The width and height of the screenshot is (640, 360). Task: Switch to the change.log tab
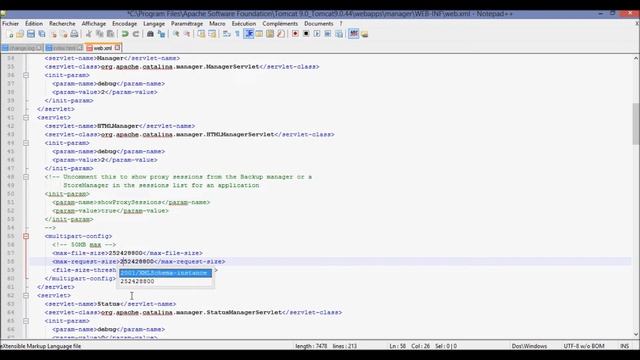[22, 48]
